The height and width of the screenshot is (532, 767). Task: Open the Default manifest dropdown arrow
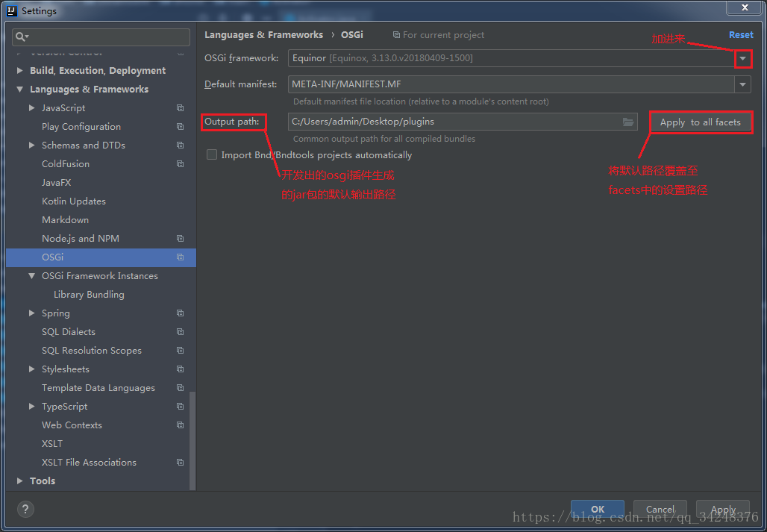(x=742, y=84)
